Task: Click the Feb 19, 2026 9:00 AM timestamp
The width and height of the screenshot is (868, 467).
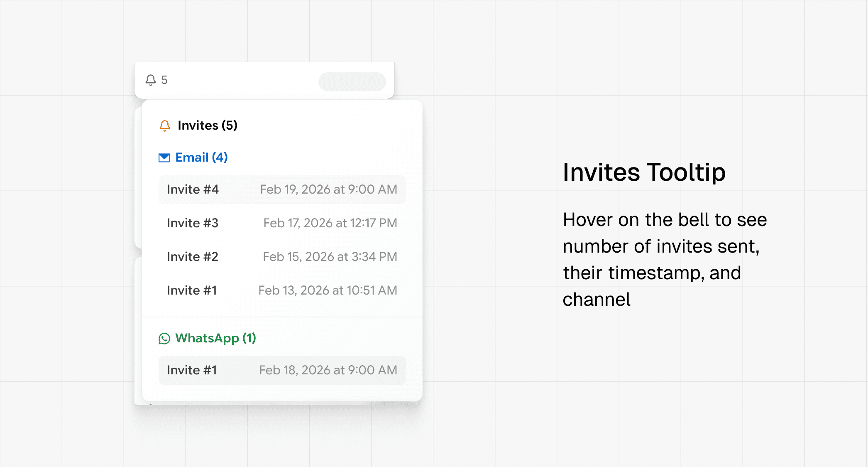Action: (328, 189)
